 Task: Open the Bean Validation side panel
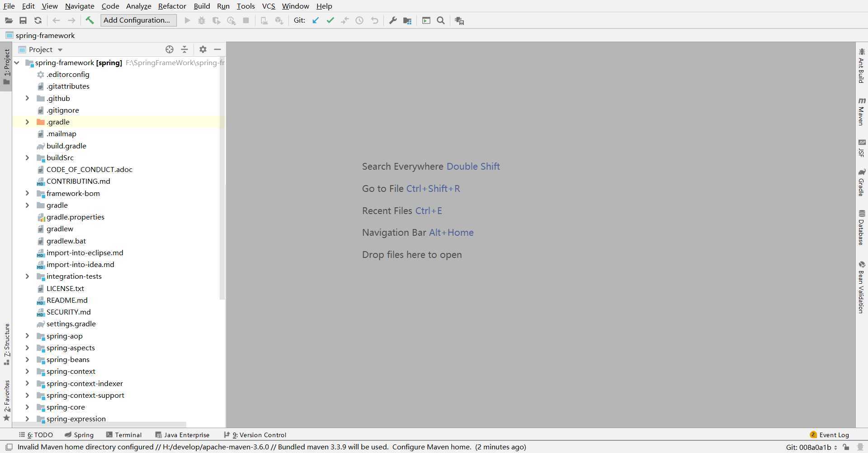(x=862, y=287)
